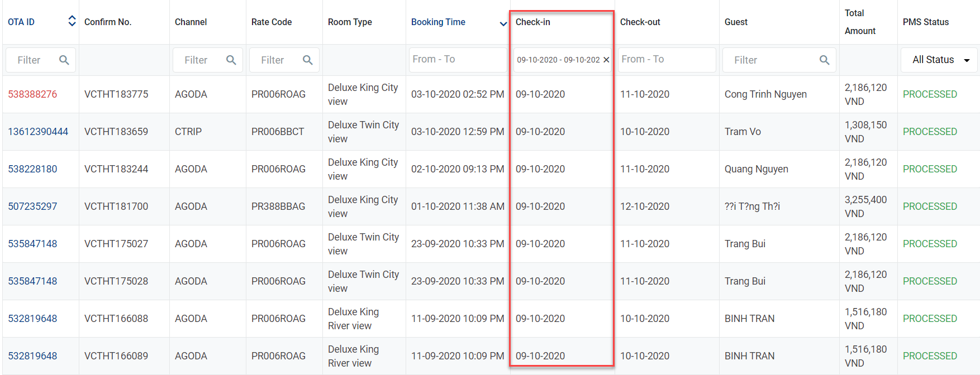Click the Check-in date range field

click(558, 60)
